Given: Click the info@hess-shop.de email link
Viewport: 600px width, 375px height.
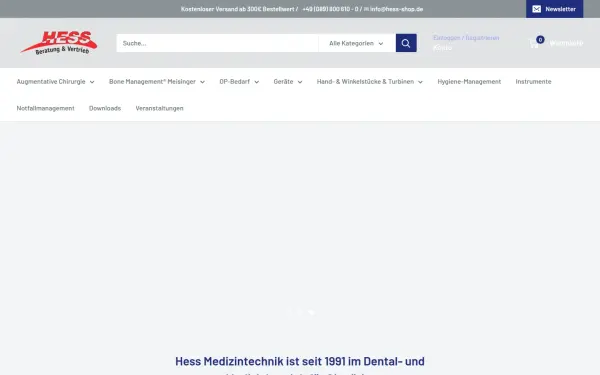Looking at the screenshot, I should coord(396,9).
